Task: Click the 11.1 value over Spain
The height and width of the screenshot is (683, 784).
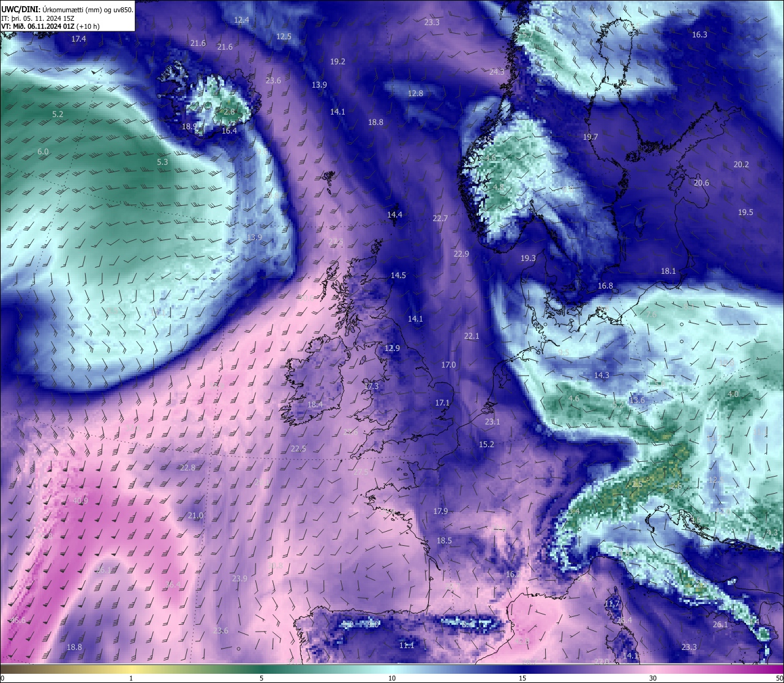Action: 407,645
